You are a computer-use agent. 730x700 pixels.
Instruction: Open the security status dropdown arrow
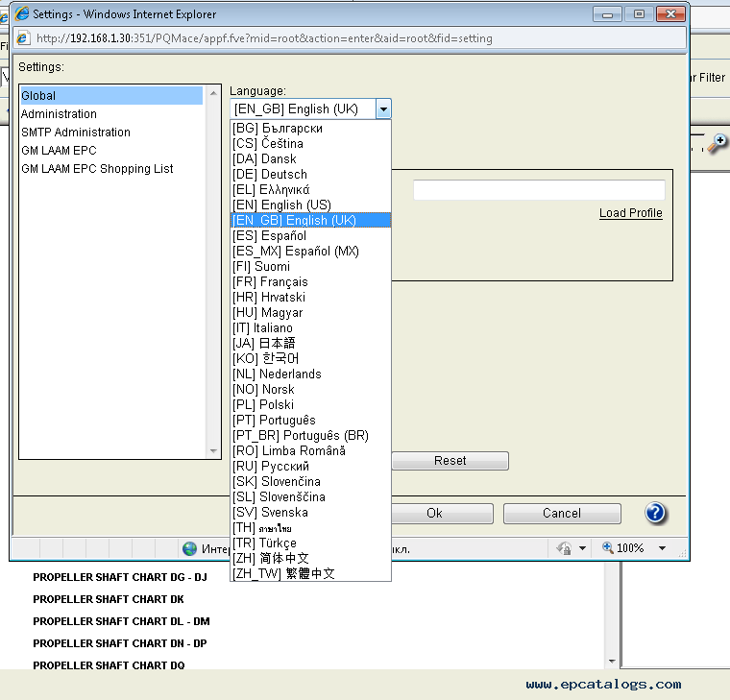pyautogui.click(x=582, y=548)
